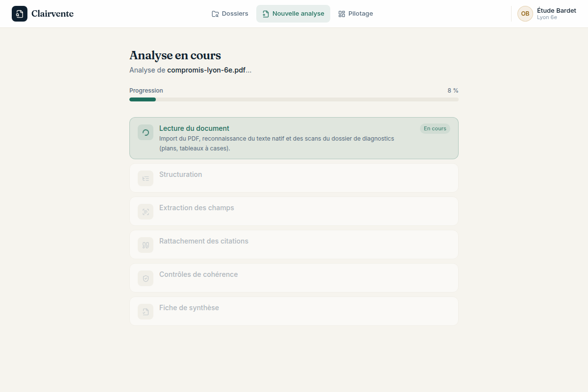Click the En cours status badge
Image resolution: width=588 pixels, height=392 pixels.
pos(435,128)
